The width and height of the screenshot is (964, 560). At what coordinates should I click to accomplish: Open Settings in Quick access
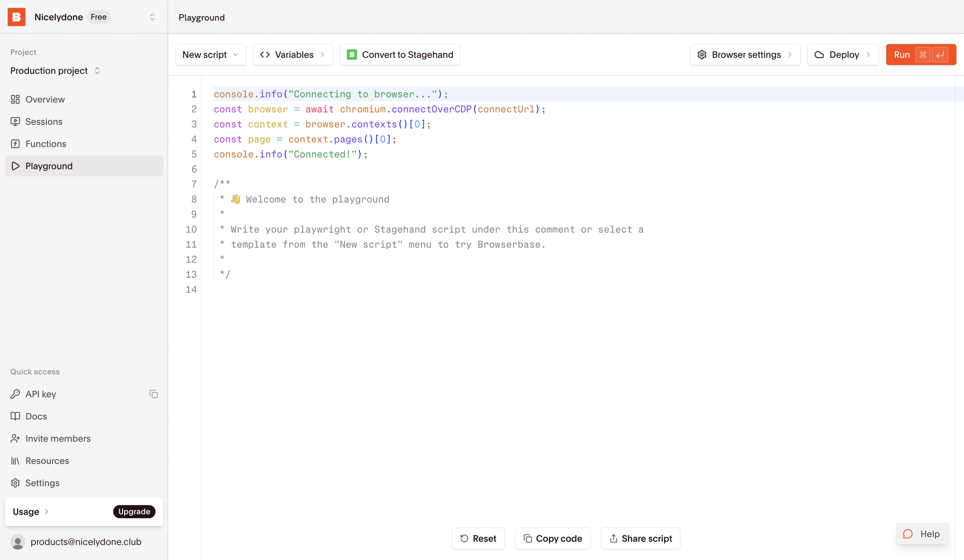84,483
